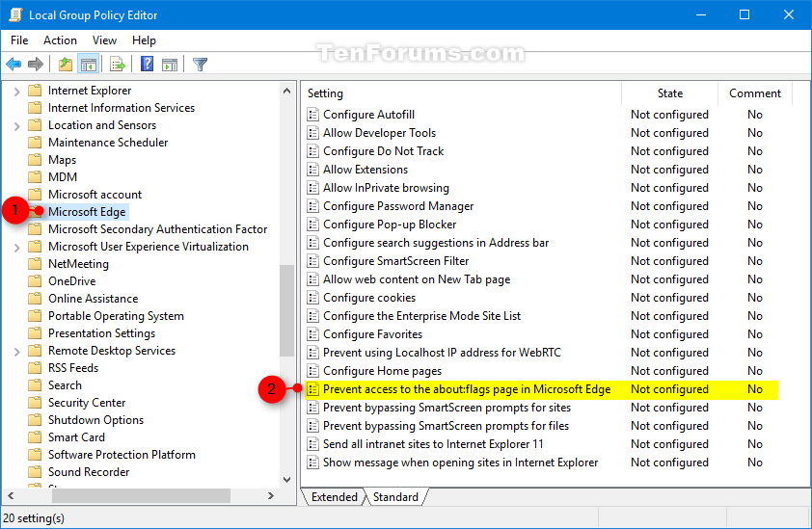Open the Help menu
The width and height of the screenshot is (812, 529).
click(144, 40)
